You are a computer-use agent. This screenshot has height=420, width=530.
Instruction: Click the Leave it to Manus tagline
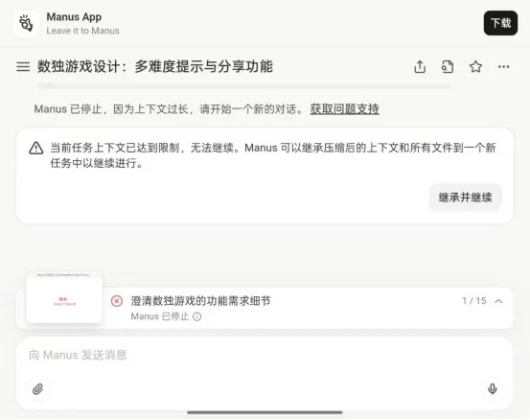tap(82, 31)
